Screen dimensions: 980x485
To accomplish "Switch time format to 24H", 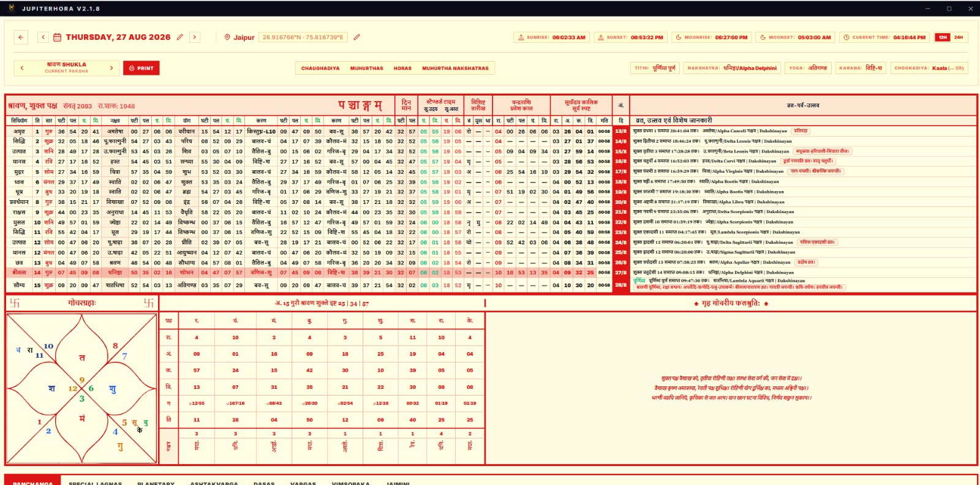I will 959,37.
